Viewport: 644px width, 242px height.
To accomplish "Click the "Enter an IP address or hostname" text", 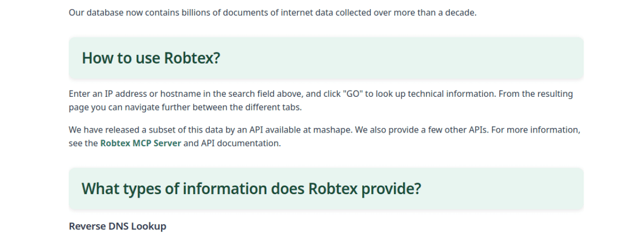I will tap(129, 94).
